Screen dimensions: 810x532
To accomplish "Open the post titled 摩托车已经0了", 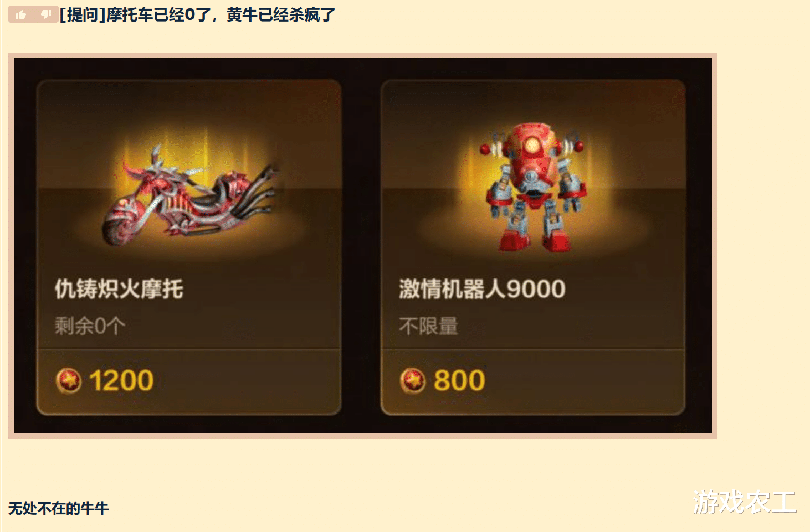I will click(x=197, y=15).
